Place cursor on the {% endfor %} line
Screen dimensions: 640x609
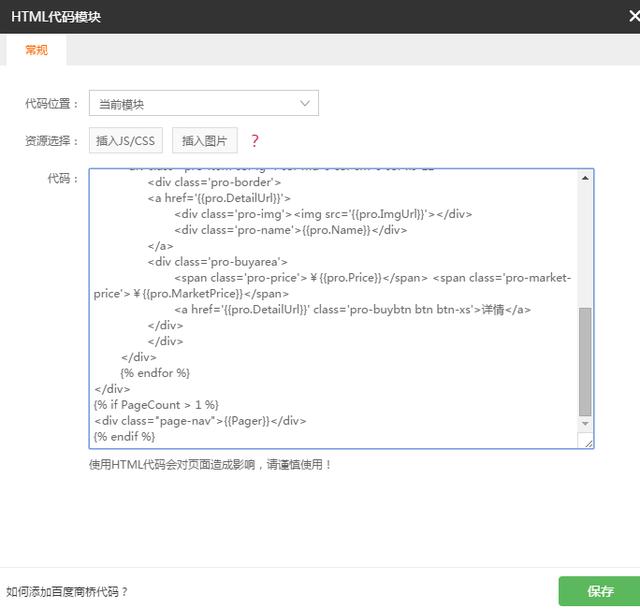(155, 373)
